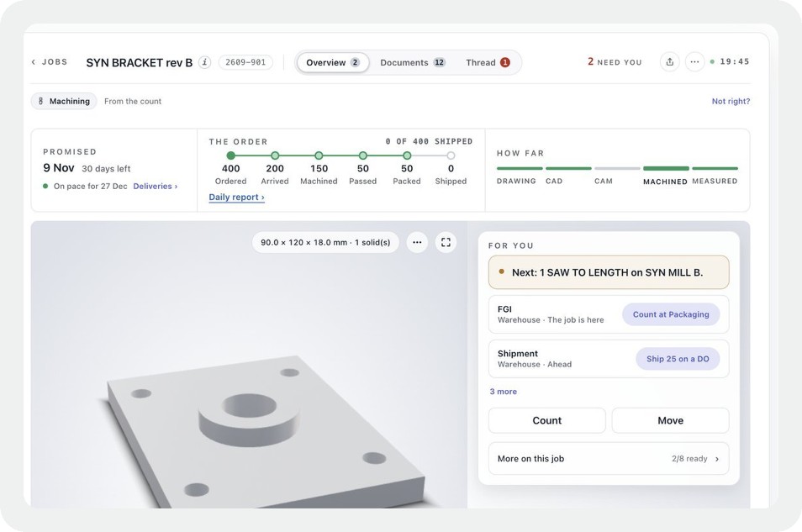Expand the 3 more items link
Screen dimensions: 802x532
(504, 392)
